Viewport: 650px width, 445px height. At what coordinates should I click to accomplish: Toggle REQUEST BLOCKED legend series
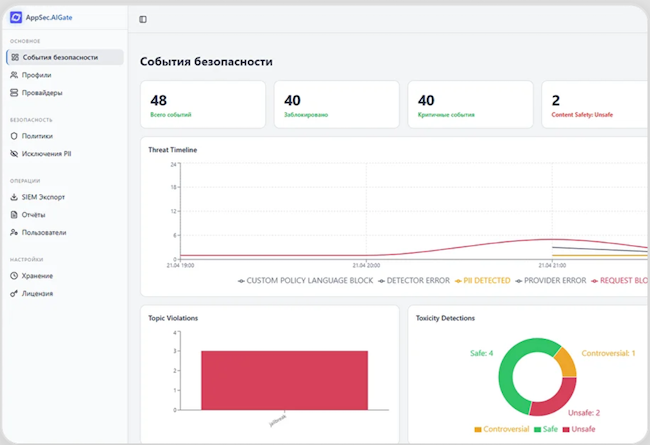pos(620,281)
